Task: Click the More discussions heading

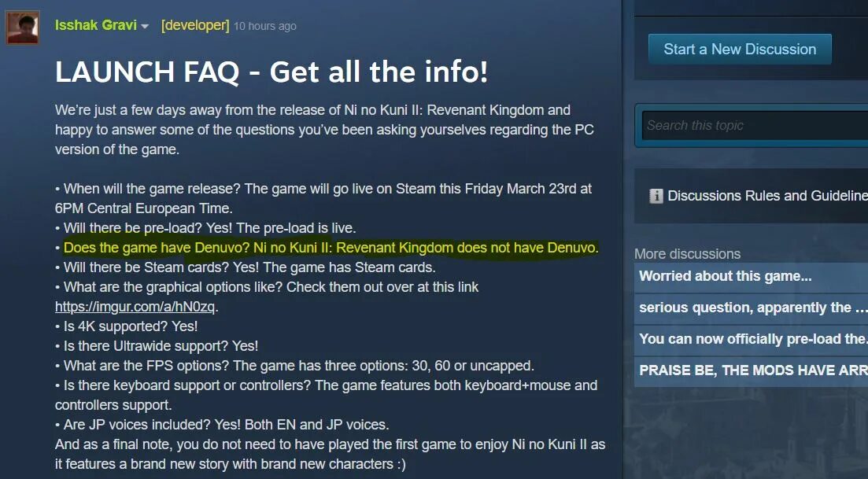Action: (688, 254)
